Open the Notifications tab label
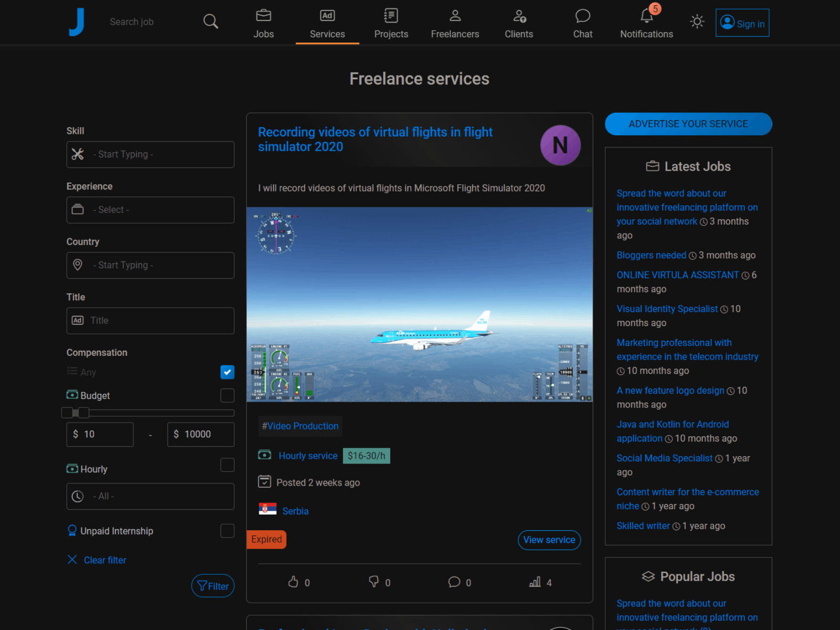Viewport: 840px width, 630px height. tap(646, 34)
